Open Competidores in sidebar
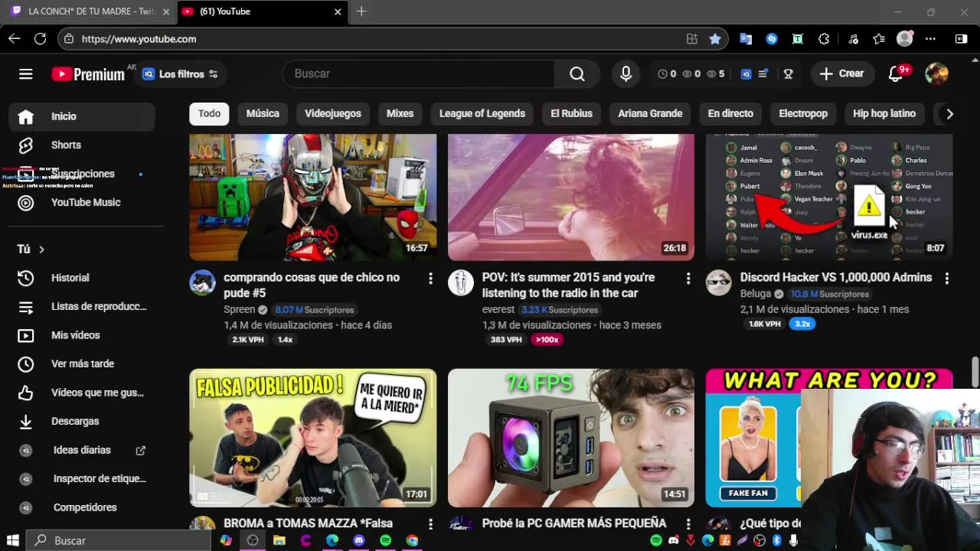 pos(82,507)
